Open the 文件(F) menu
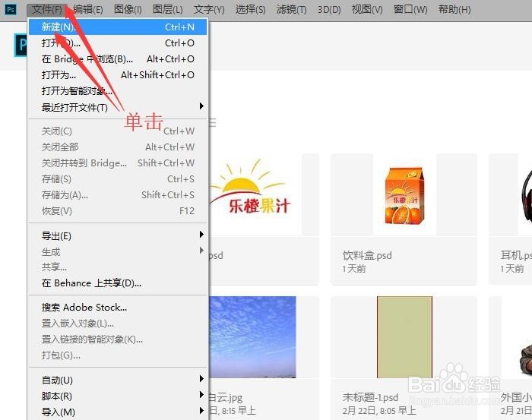Image resolution: width=532 pixels, height=420 pixels. (47, 9)
